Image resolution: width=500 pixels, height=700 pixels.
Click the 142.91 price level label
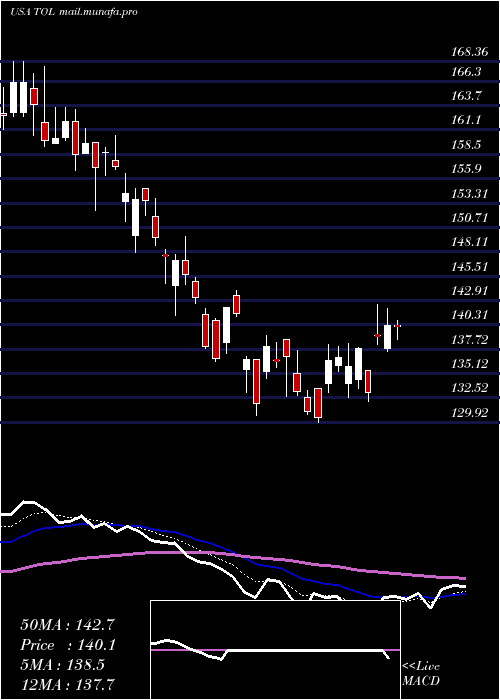tap(470, 291)
